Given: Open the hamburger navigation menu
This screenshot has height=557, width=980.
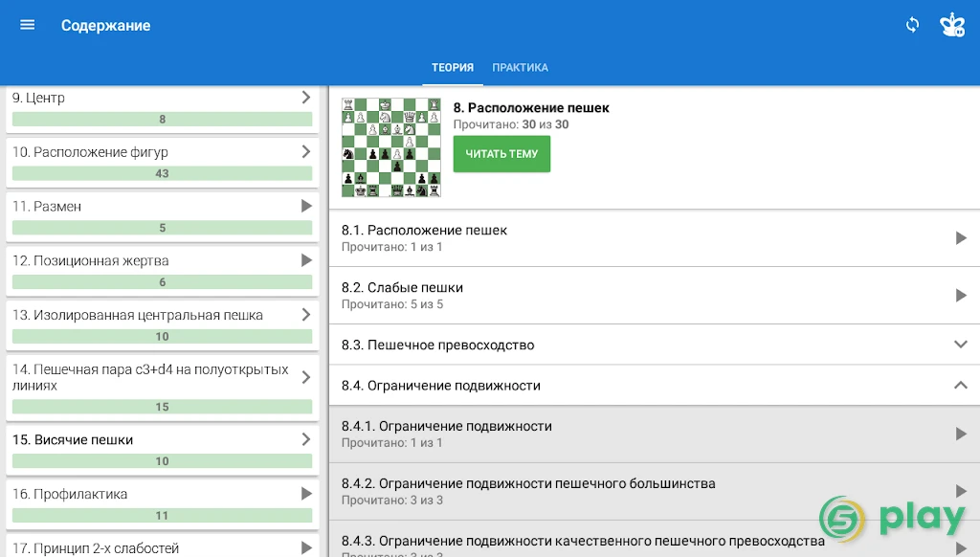Looking at the screenshot, I should (x=28, y=25).
